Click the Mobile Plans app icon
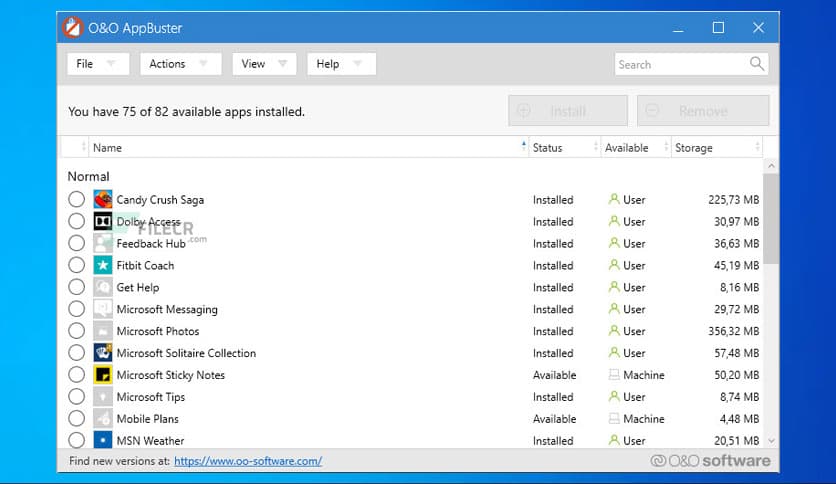 pos(103,418)
